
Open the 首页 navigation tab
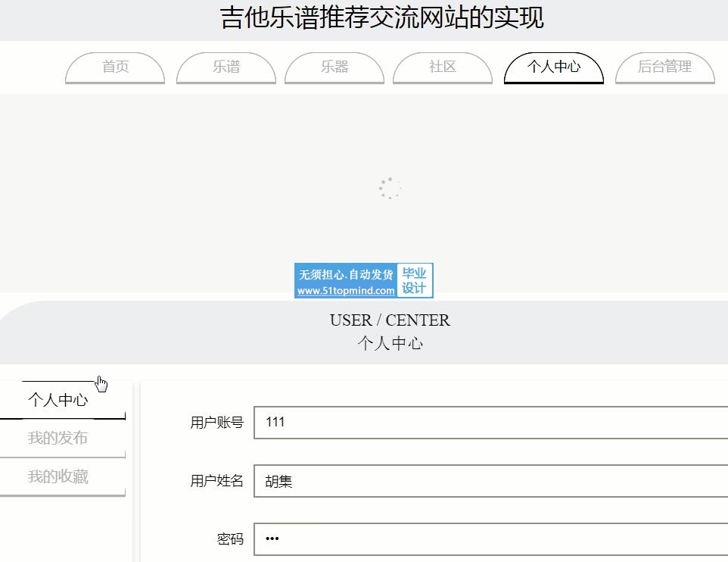point(115,67)
